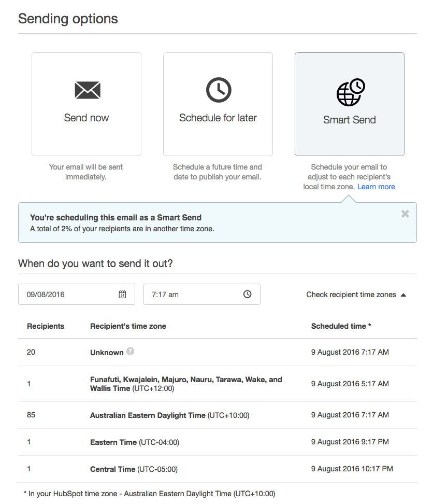Viewport: 433px width, 504px height.
Task: Click the Recipient's time zone column header
Action: point(128,326)
